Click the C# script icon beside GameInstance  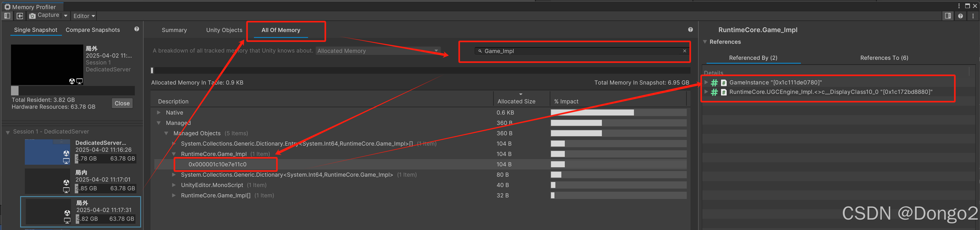click(724, 83)
